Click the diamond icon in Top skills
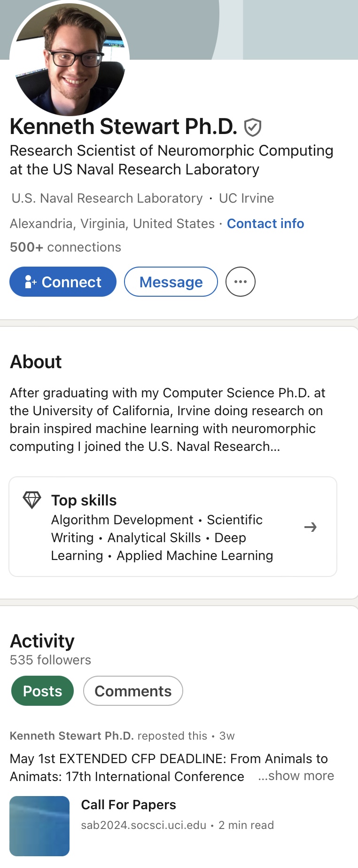Screen dimensions: 358x868 click(x=32, y=500)
